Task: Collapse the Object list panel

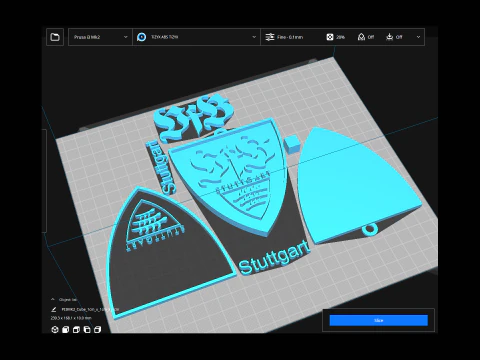Action: (53, 299)
